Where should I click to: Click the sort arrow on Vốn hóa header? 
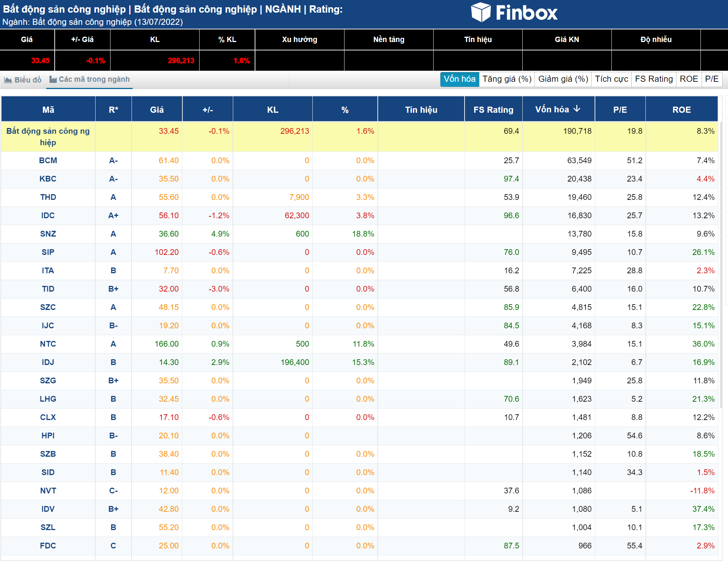pos(577,109)
